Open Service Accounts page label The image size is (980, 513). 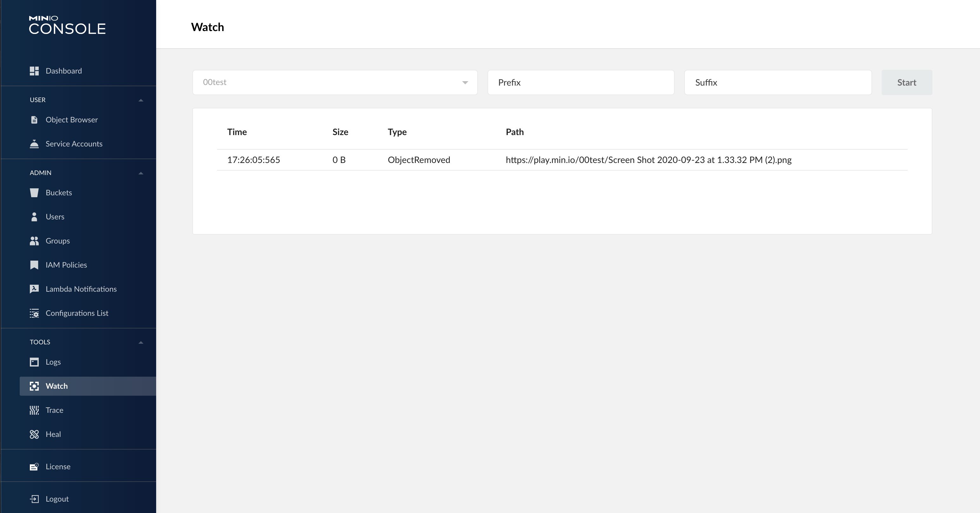coord(74,144)
